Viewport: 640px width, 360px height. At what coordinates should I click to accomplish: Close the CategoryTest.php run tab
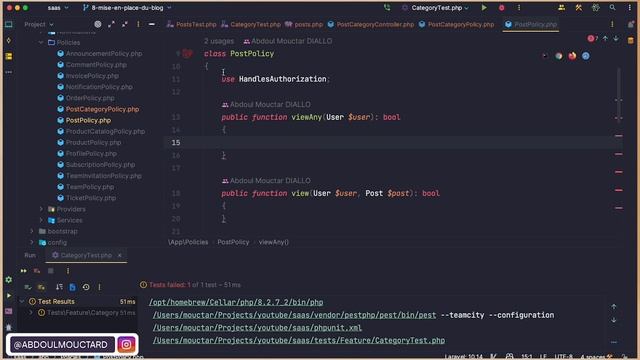click(x=120, y=255)
